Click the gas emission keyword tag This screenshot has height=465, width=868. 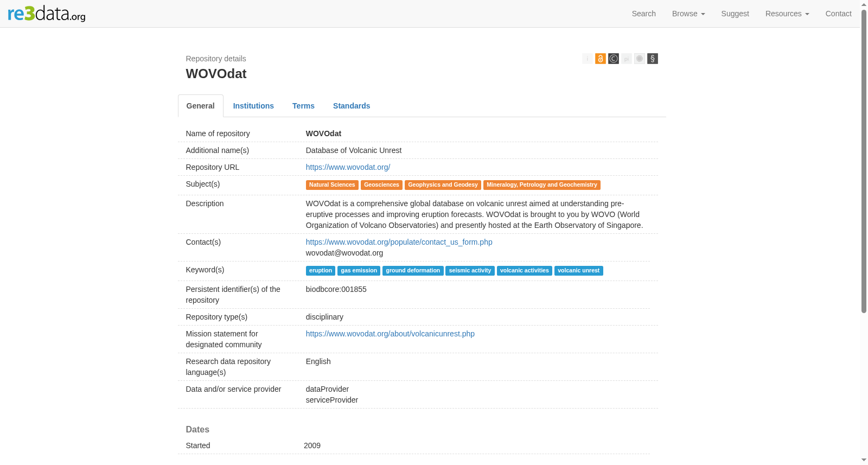(x=359, y=271)
